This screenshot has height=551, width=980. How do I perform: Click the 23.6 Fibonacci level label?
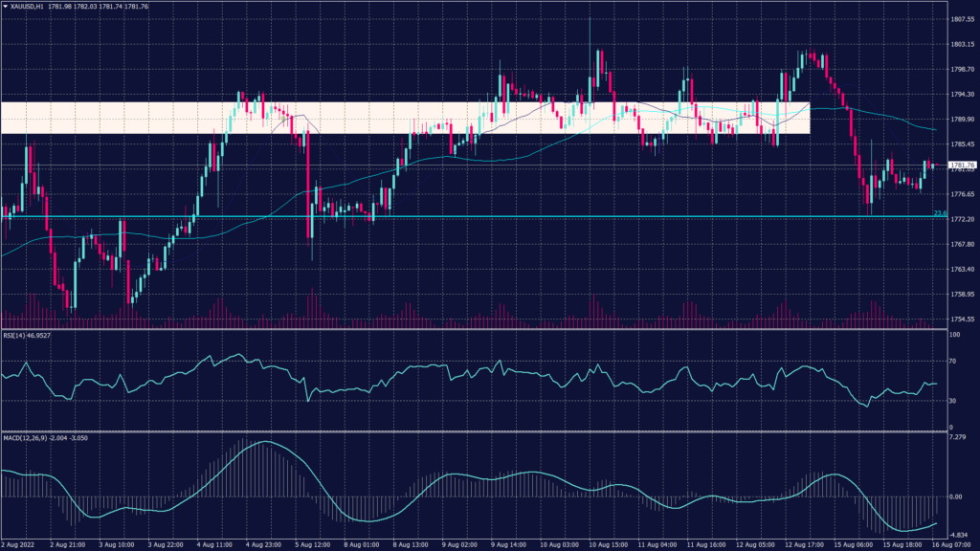coord(939,212)
